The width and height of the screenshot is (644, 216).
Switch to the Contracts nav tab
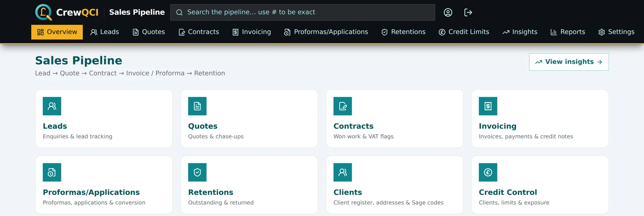(199, 32)
